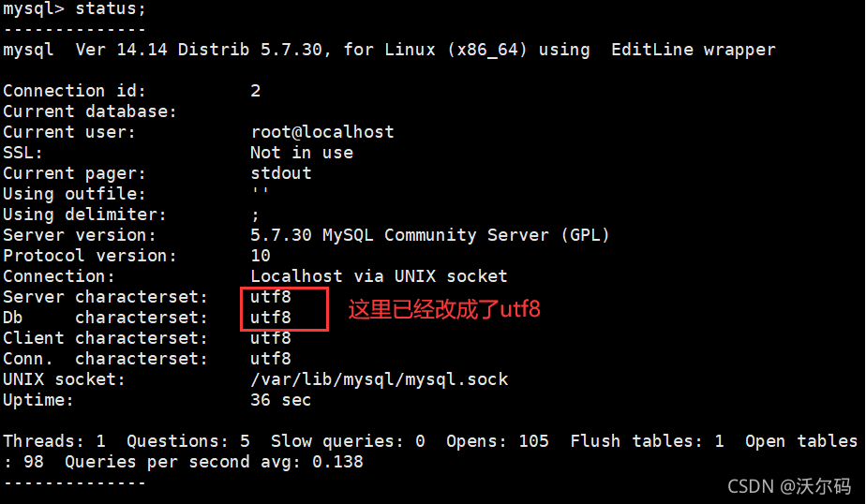Click the 'root@localhost' current user value

coord(321,132)
